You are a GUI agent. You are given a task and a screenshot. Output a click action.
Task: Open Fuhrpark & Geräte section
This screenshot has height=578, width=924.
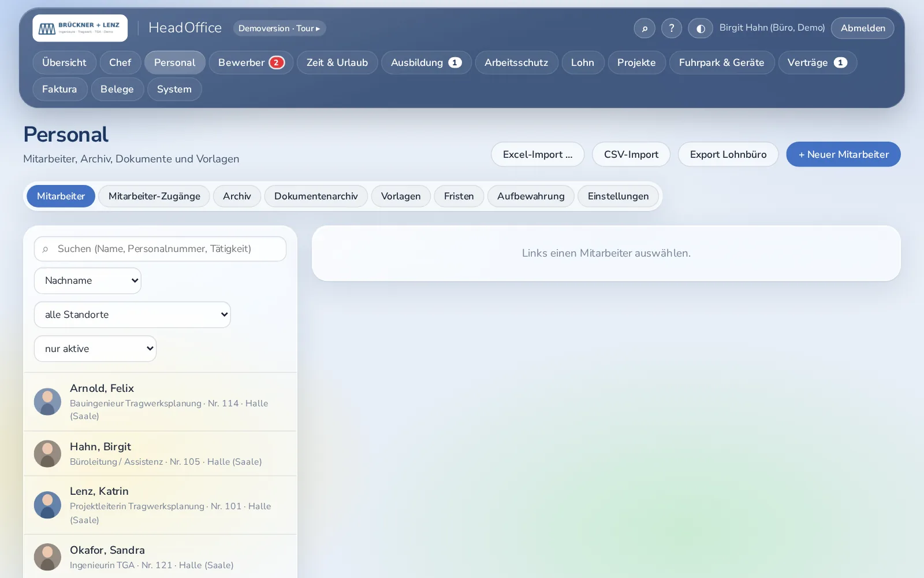[x=722, y=62]
